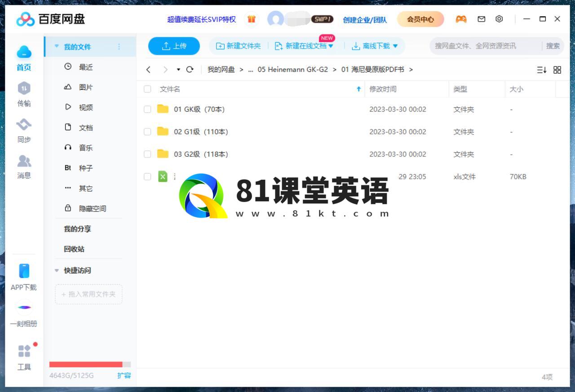
Task: Refresh the file list
Action: click(x=190, y=70)
